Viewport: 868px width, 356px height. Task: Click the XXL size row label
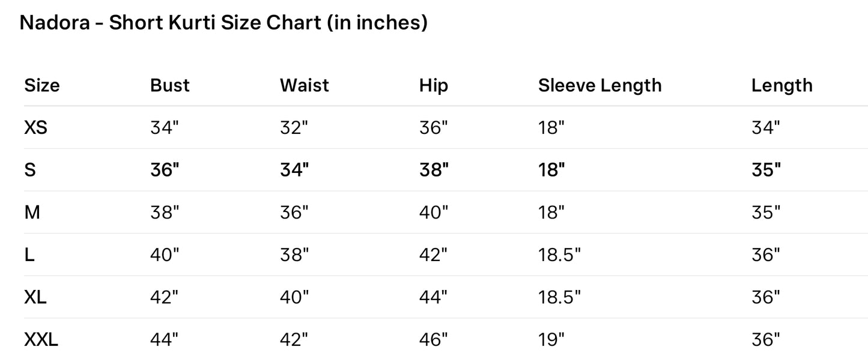tap(41, 340)
